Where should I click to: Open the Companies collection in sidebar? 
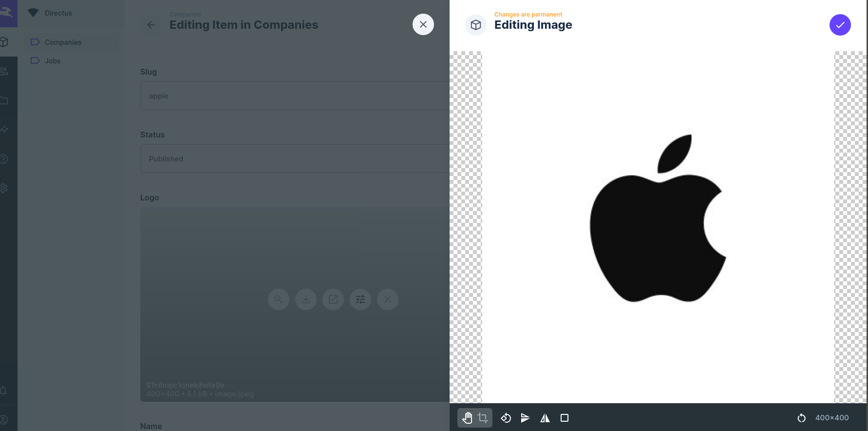72,42
